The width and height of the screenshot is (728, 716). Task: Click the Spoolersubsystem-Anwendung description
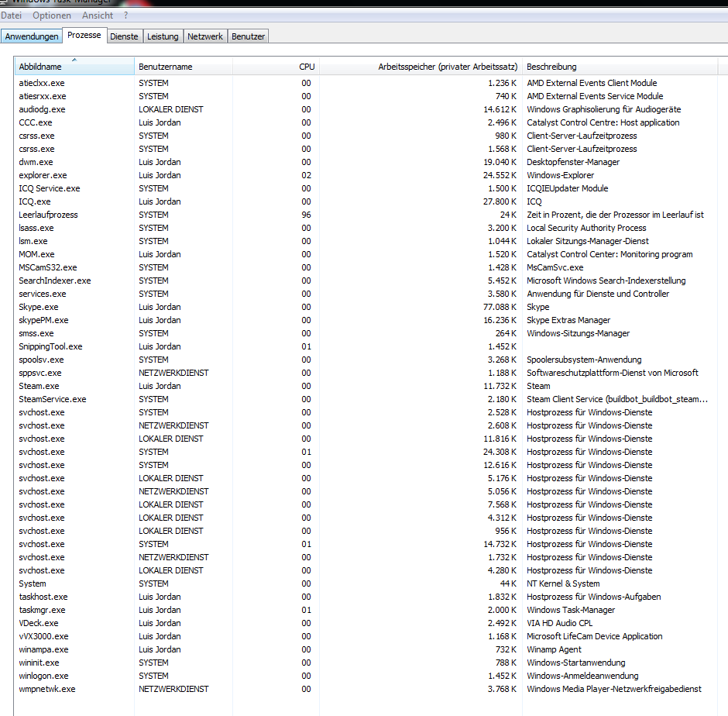pyautogui.click(x=584, y=359)
